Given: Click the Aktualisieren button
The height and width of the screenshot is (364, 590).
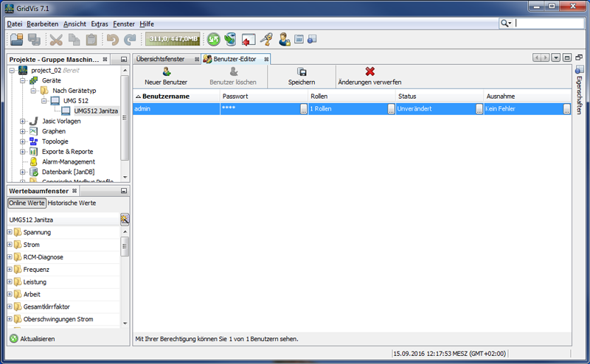Looking at the screenshot, I should pos(32,339).
